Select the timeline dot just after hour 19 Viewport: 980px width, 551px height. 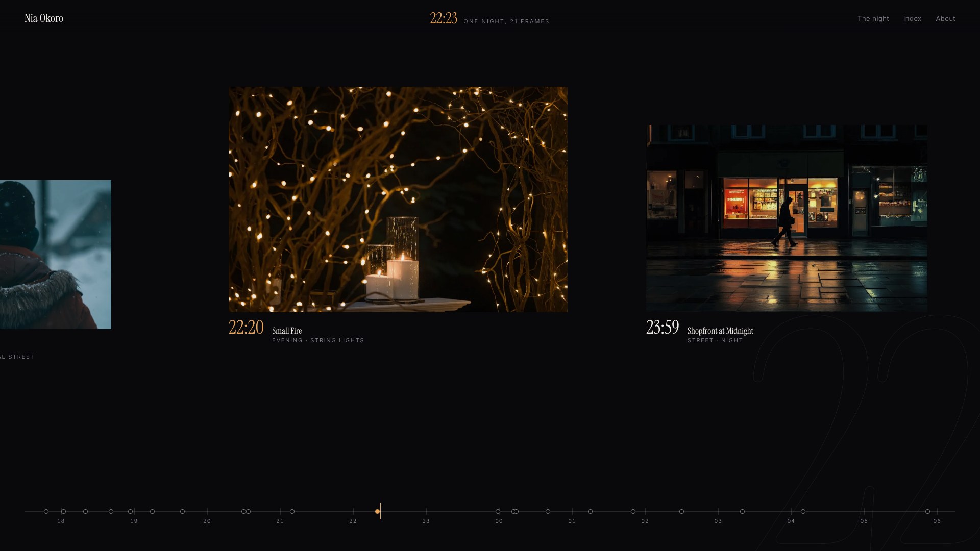(x=152, y=511)
